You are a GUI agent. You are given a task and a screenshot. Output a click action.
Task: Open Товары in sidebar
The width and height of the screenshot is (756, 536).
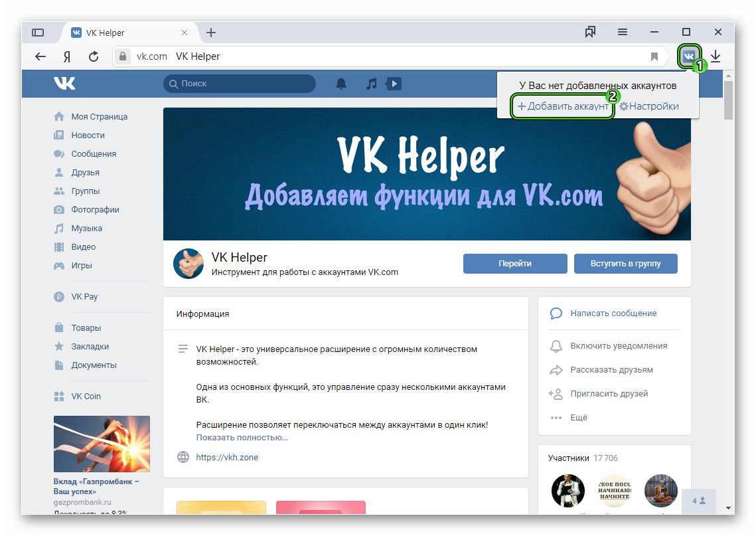78,328
